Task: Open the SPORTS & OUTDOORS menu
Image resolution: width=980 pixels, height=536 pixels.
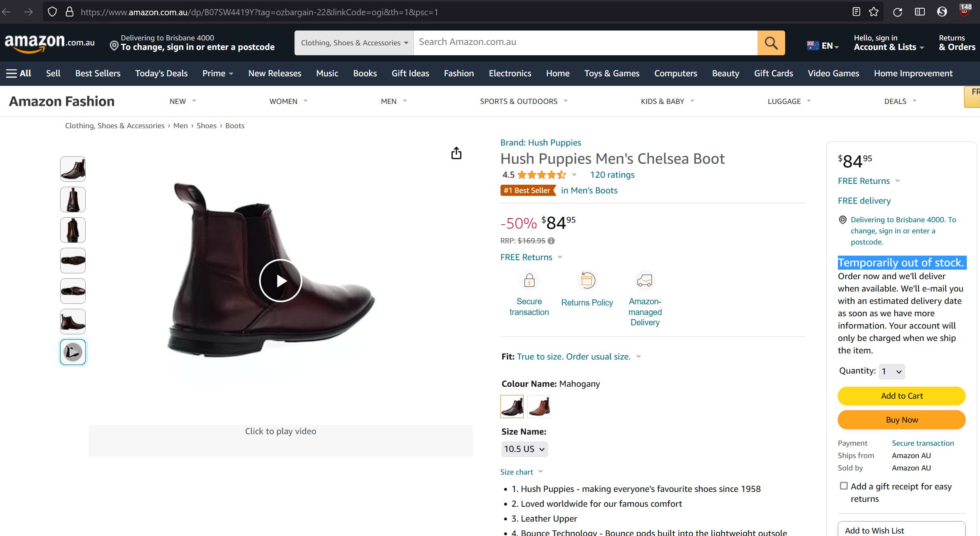Action: tap(524, 101)
